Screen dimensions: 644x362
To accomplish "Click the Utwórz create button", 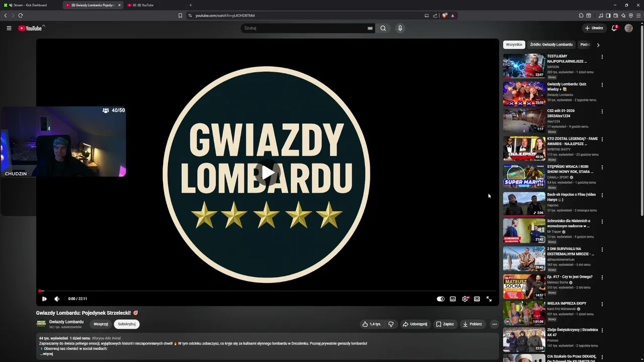I will (x=594, y=28).
